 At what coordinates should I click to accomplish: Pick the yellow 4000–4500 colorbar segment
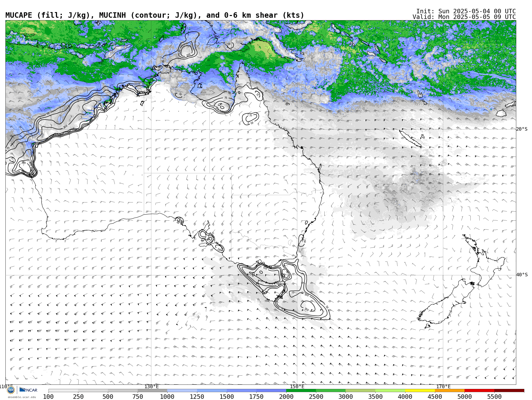point(420,391)
